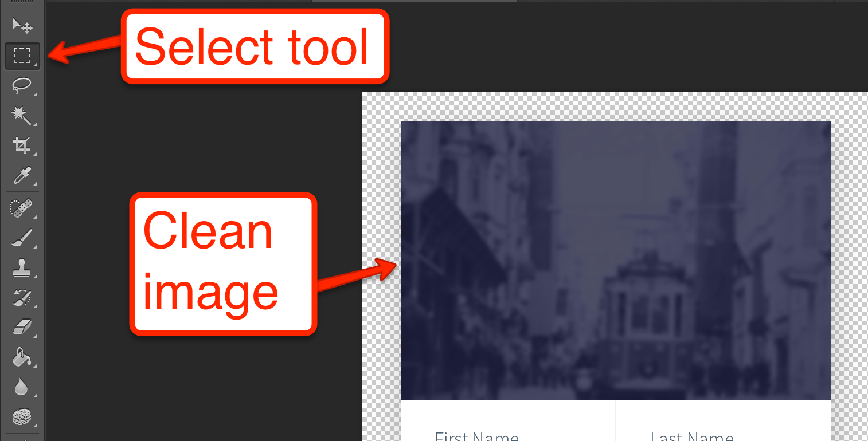The image size is (868, 441).
Task: Select the Lasso tool
Action: point(22,86)
